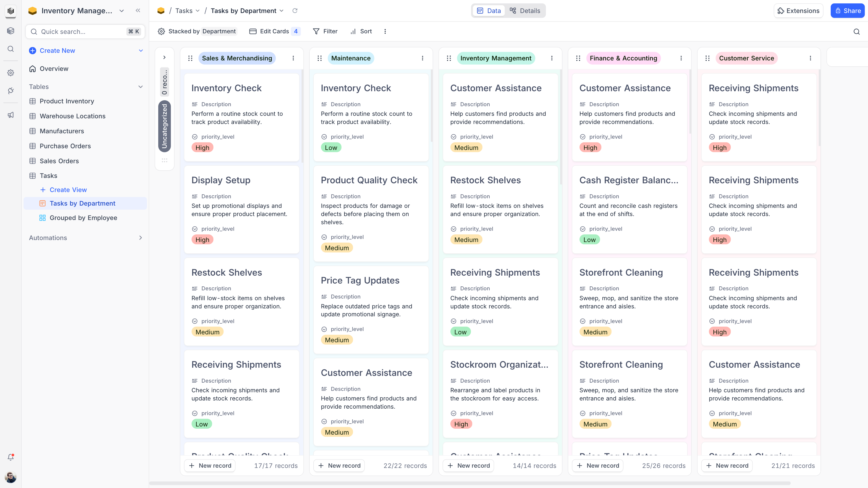Open Sales & Merchandising column menu
Image resolution: width=868 pixels, height=488 pixels.
[293, 58]
